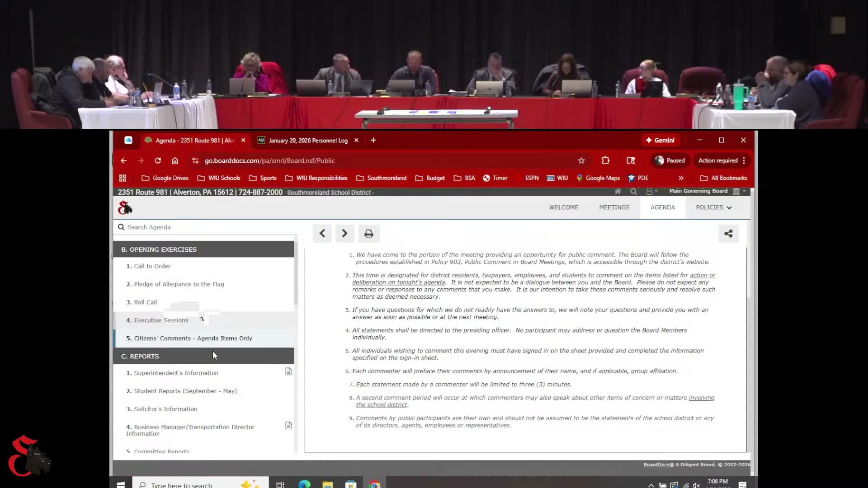Click the print agenda icon
The height and width of the screenshot is (488, 868).
368,234
